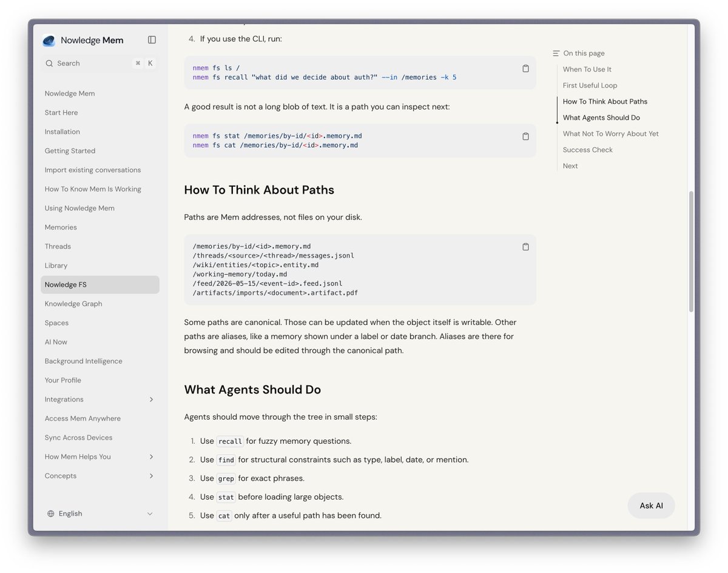Click the 'nmem fs cat' command line
This screenshot has width=728, height=573.
(275, 146)
